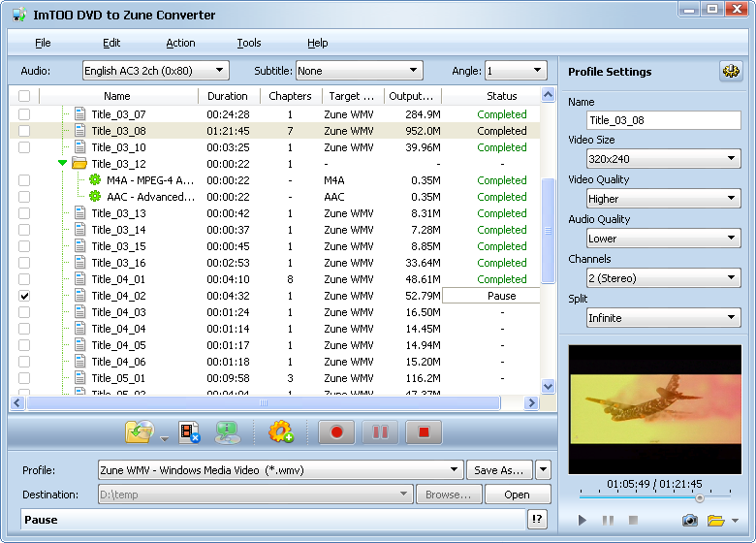Click the list scroll down arrow
This screenshot has height=543, width=756.
click(548, 386)
